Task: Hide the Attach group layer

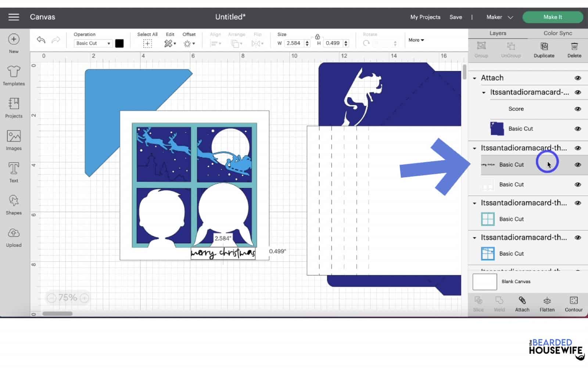Action: pyautogui.click(x=578, y=78)
